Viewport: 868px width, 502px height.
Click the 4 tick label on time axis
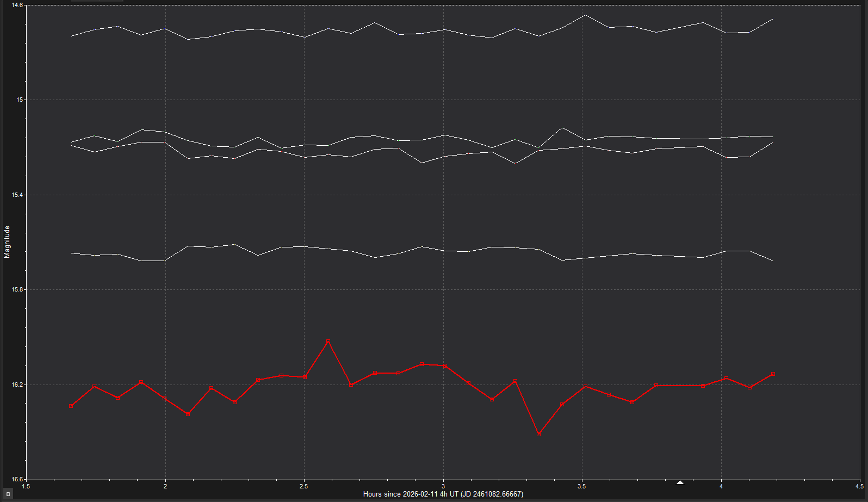[721, 486]
